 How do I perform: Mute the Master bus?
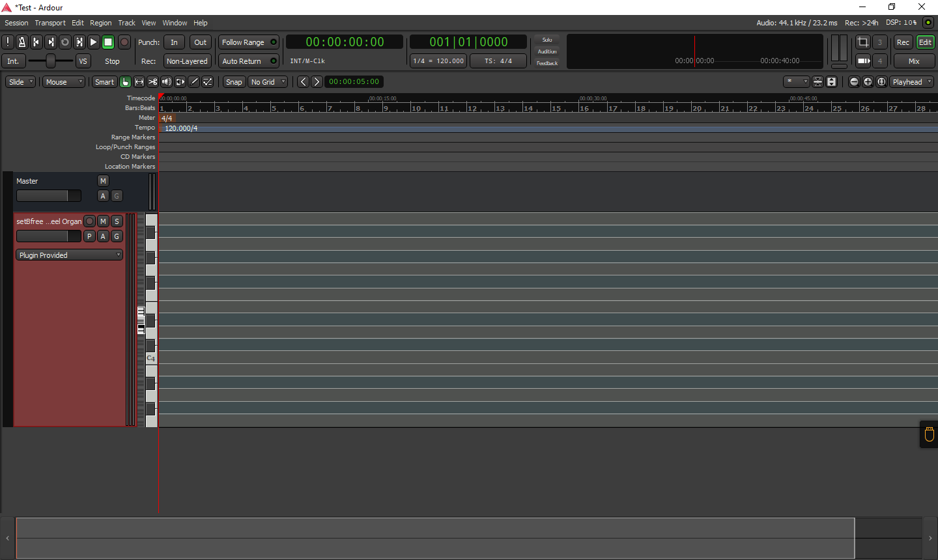pos(103,181)
